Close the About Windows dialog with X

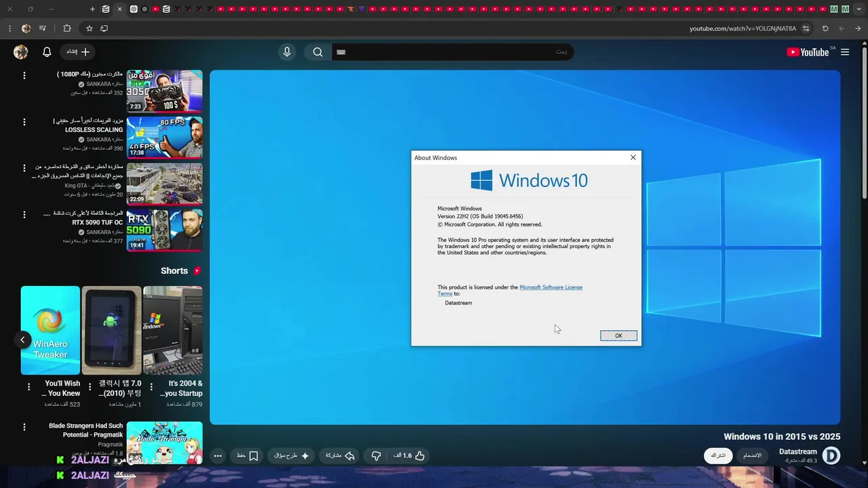tap(633, 157)
